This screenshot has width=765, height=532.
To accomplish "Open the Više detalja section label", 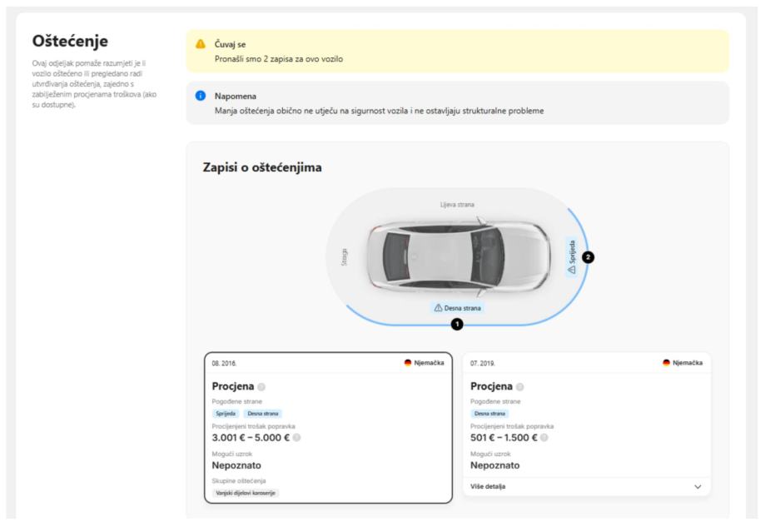I will 488,486.
